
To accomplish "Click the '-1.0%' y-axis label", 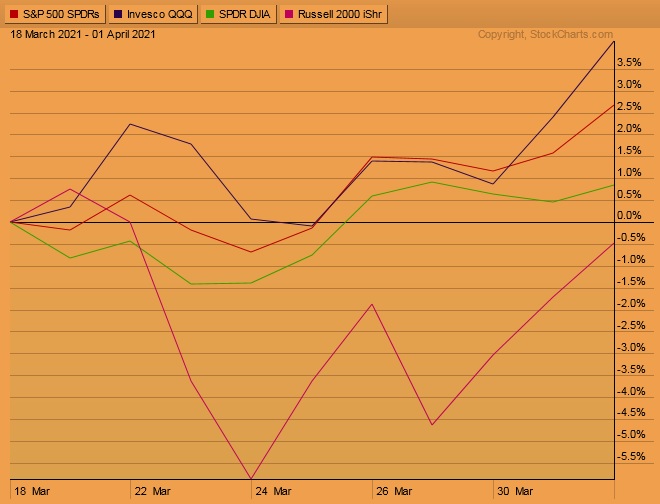I will click(x=631, y=259).
